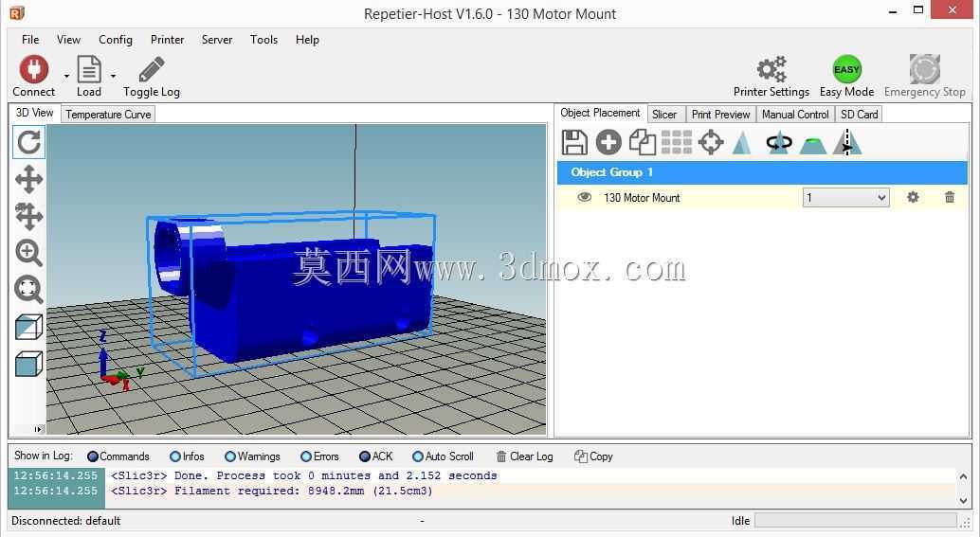Open the Config menu
The image size is (980, 537).
coord(116,40)
